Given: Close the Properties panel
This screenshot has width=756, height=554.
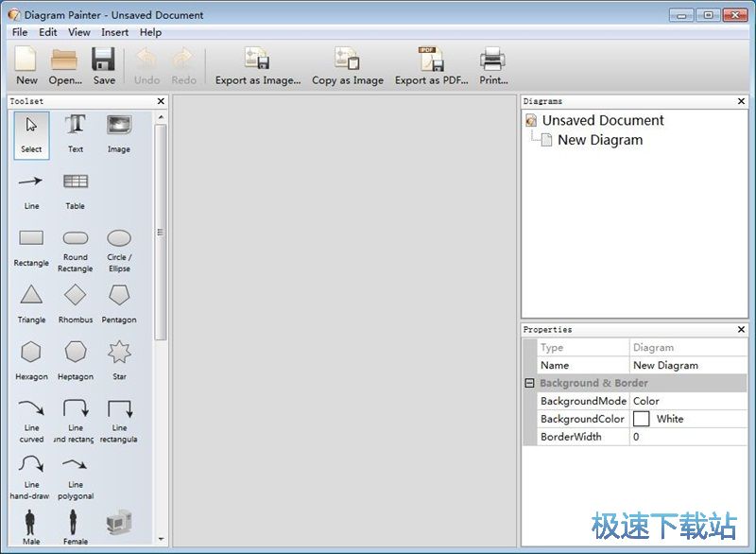Looking at the screenshot, I should [741, 329].
